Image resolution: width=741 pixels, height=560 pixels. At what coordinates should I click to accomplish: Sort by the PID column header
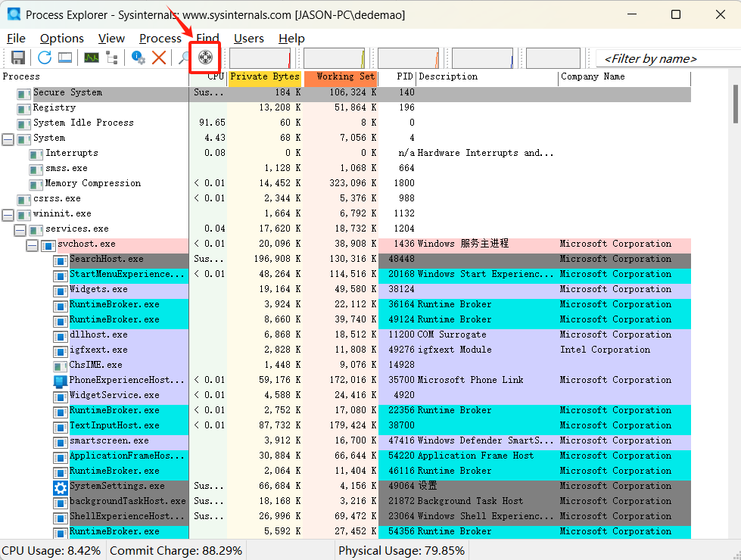point(397,77)
